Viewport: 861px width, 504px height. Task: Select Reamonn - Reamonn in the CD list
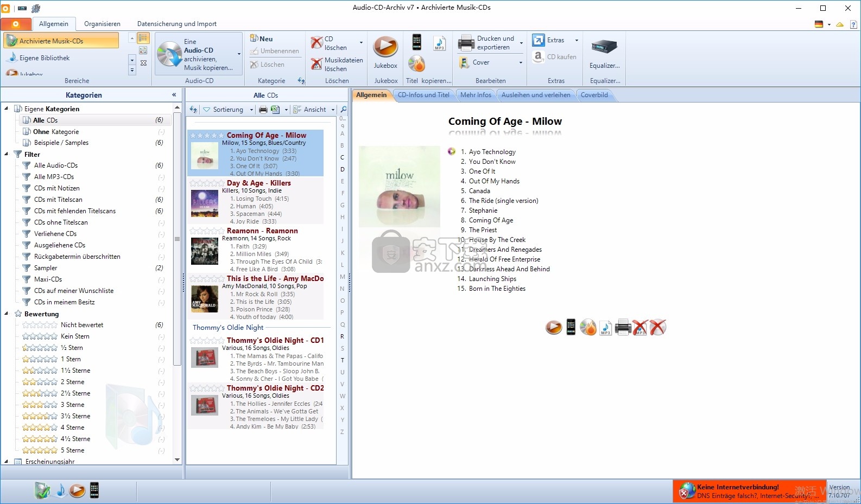coord(256,250)
